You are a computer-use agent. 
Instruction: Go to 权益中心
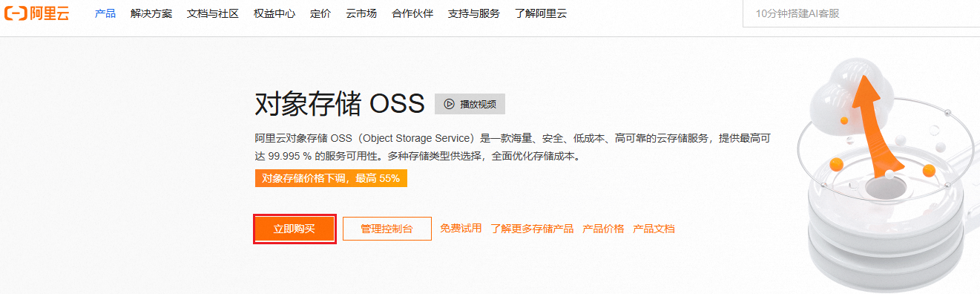click(x=274, y=13)
